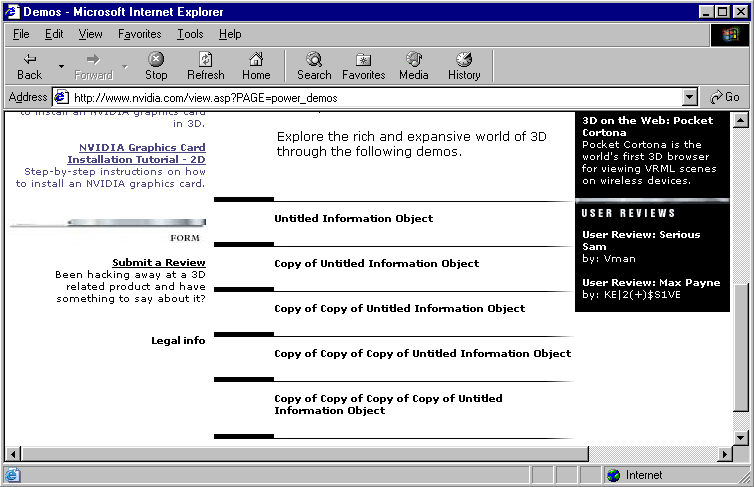Open User Review: Max Payne

[x=651, y=283]
